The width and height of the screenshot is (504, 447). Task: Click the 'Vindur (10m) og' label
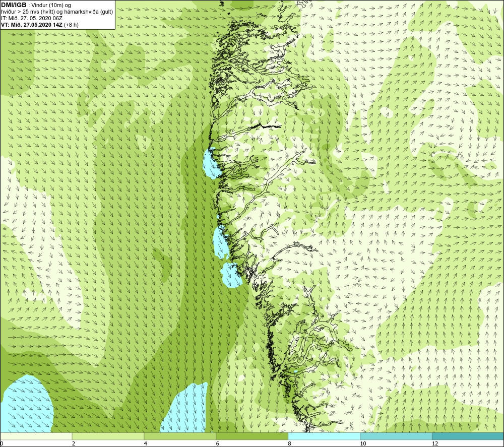pos(51,6)
